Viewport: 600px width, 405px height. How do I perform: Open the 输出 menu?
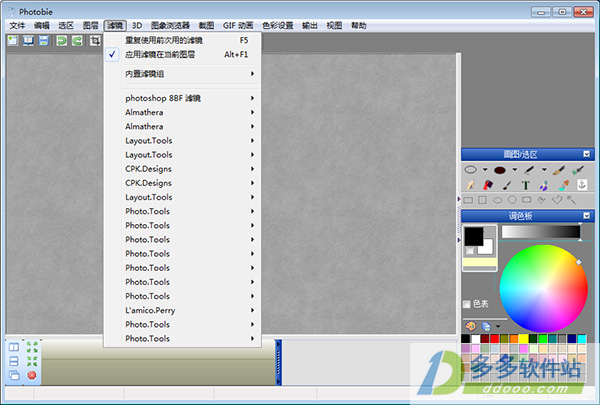point(310,25)
